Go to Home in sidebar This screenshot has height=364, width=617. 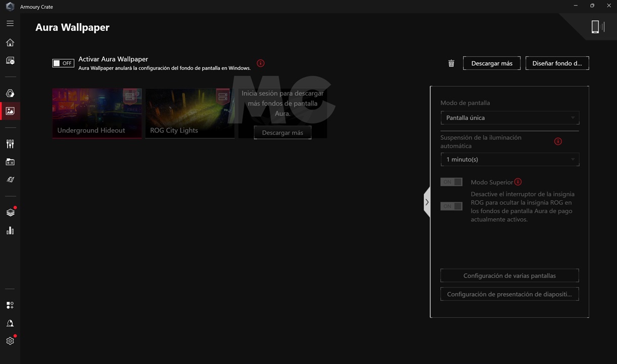[10, 43]
